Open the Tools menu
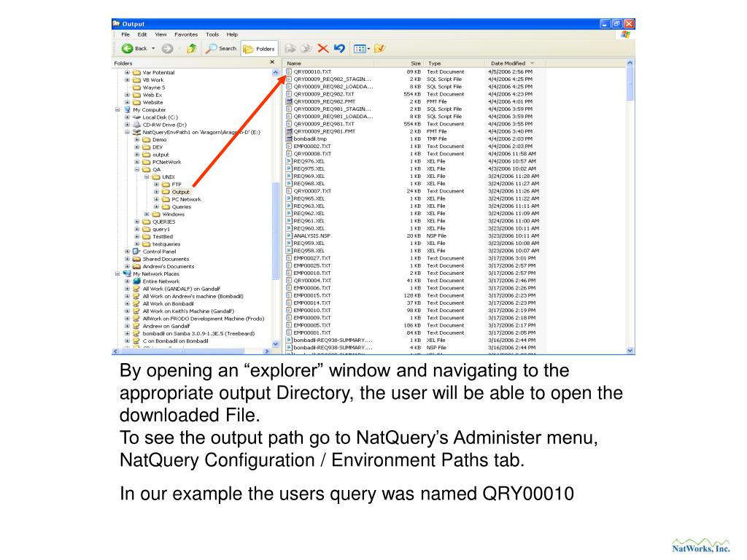This screenshot has height=560, width=747. pos(212,34)
